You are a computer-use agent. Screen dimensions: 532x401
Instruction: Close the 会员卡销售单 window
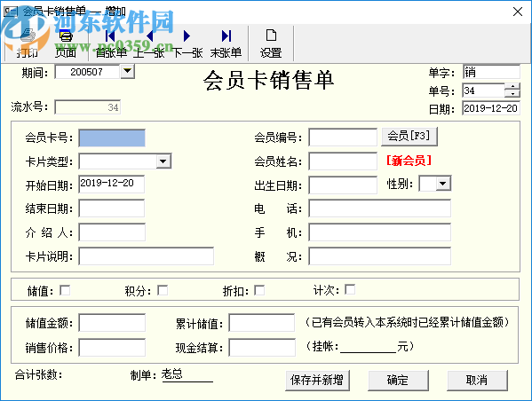pyautogui.click(x=518, y=12)
